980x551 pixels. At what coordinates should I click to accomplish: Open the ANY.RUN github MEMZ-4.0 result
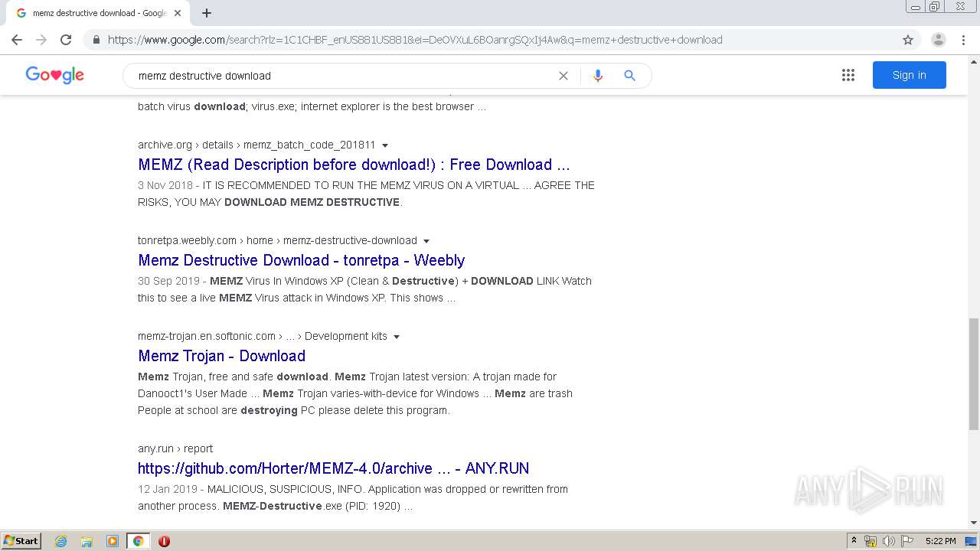[334, 468]
